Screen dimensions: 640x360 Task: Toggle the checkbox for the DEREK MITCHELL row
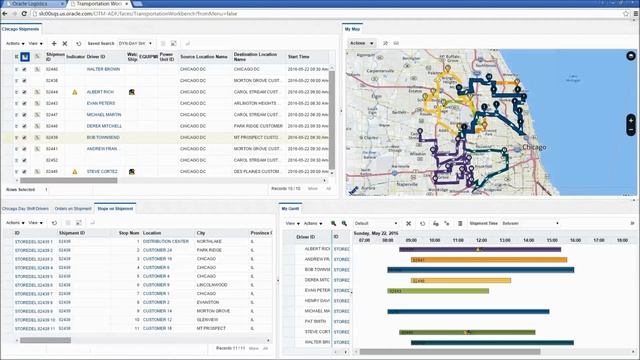(x=24, y=127)
